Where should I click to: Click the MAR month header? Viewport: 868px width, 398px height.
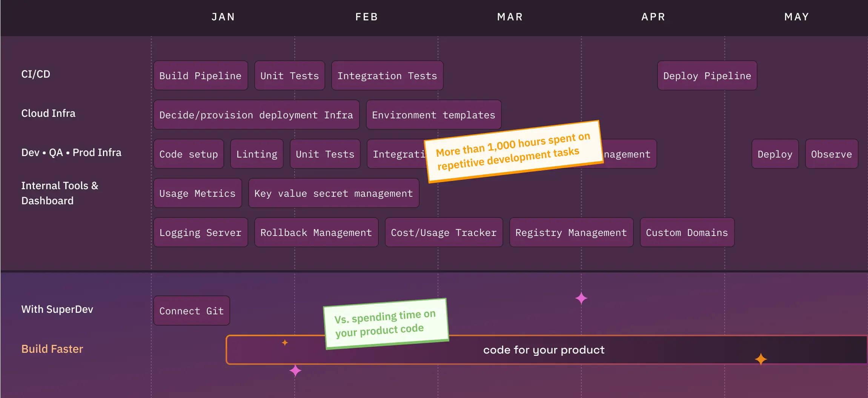(x=510, y=17)
